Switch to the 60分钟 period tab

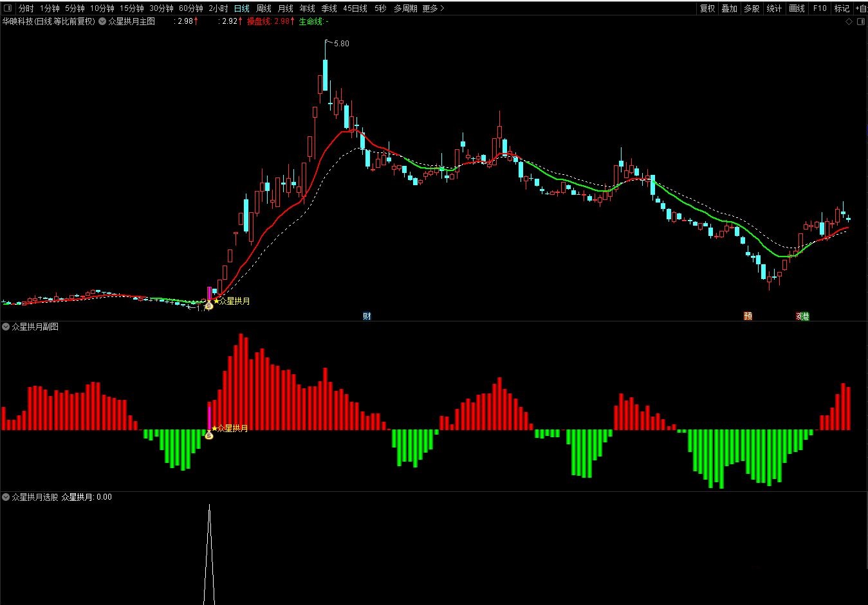[x=191, y=8]
